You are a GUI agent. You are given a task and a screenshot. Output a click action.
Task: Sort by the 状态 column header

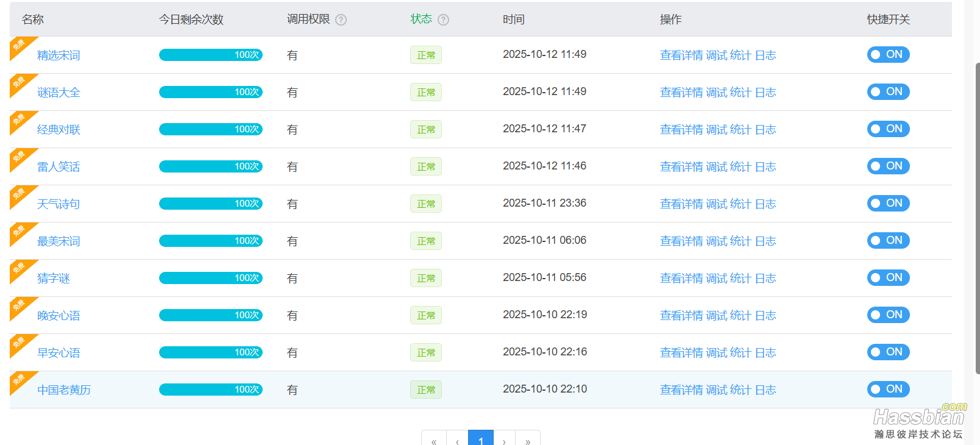pyautogui.click(x=421, y=20)
